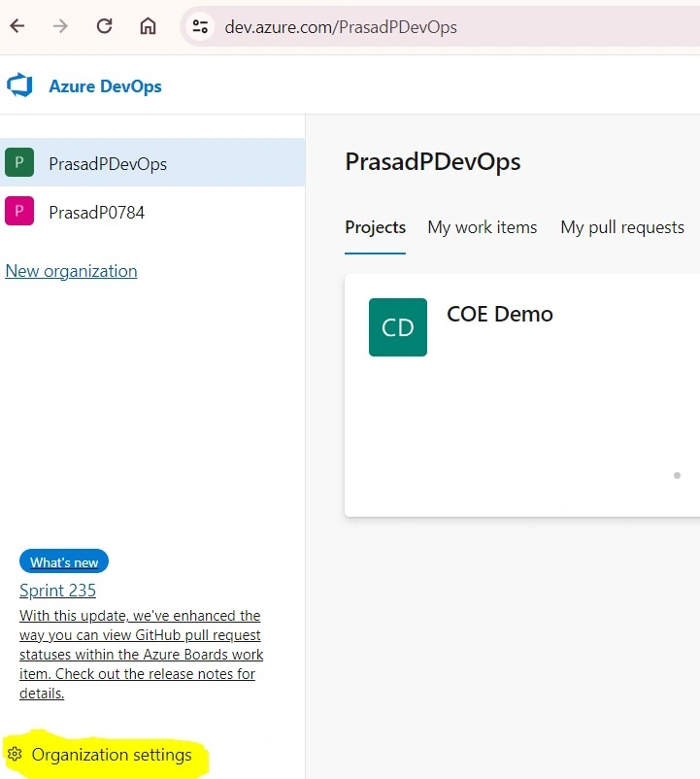This screenshot has width=700, height=779.
Task: Click the address bar URL field
Action: pyautogui.click(x=440, y=26)
